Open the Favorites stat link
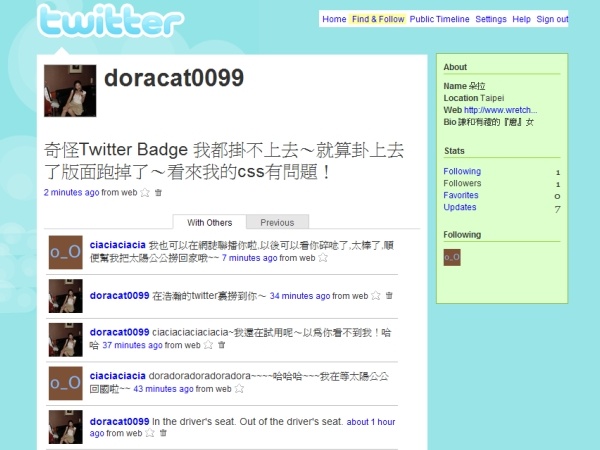The height and width of the screenshot is (450, 600). [461, 195]
